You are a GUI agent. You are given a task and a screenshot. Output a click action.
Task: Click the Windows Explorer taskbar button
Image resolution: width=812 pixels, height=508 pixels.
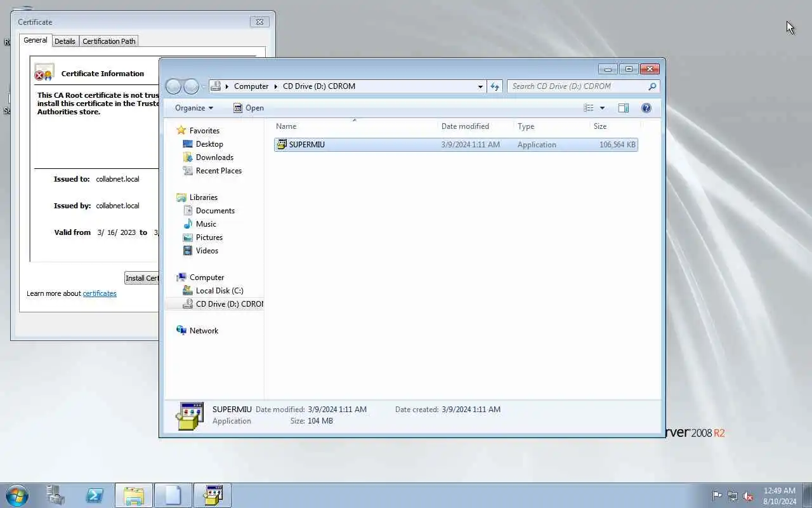click(x=134, y=495)
